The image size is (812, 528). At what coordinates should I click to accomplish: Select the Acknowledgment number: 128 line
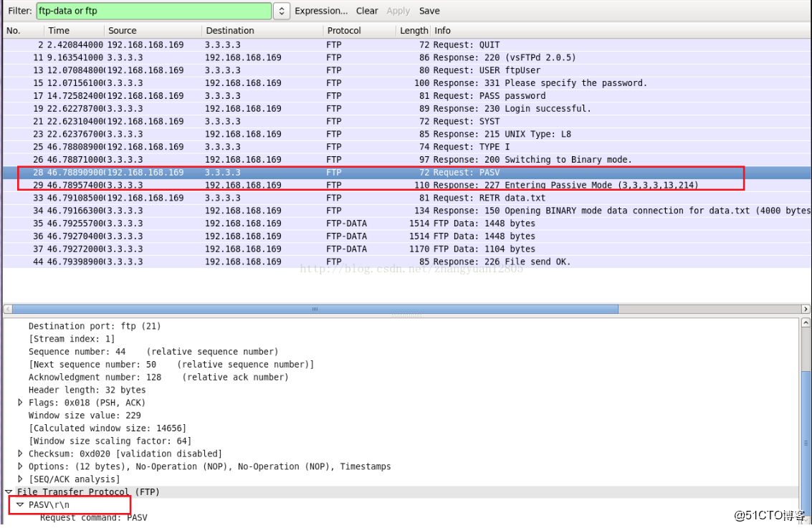tap(158, 378)
